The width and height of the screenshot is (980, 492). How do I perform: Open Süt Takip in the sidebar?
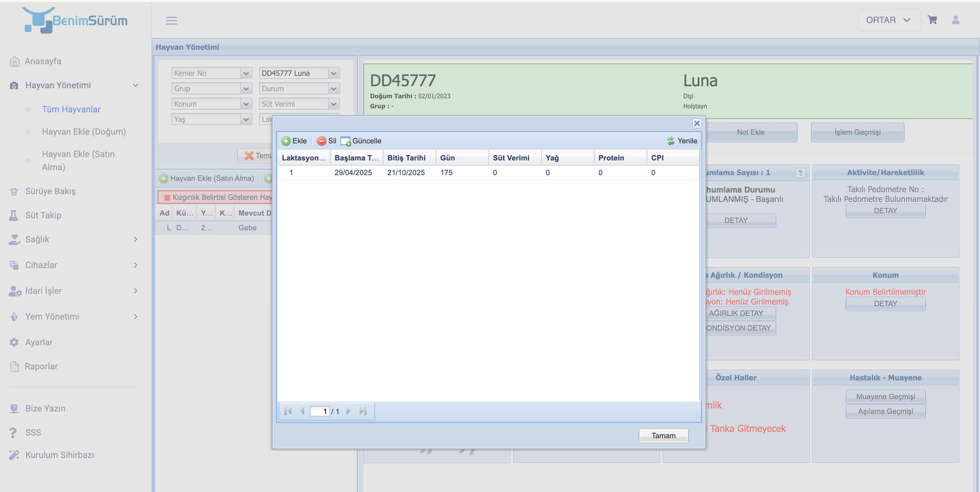coord(43,215)
